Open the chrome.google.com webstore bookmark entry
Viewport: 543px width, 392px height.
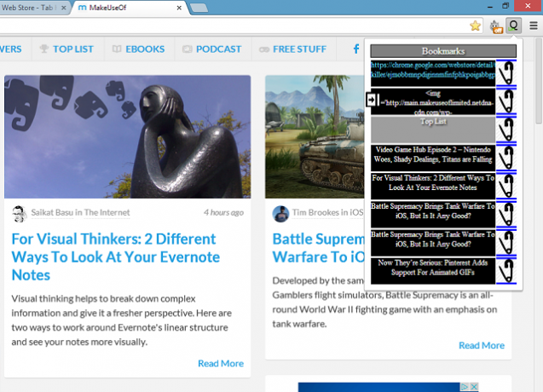[x=433, y=73]
